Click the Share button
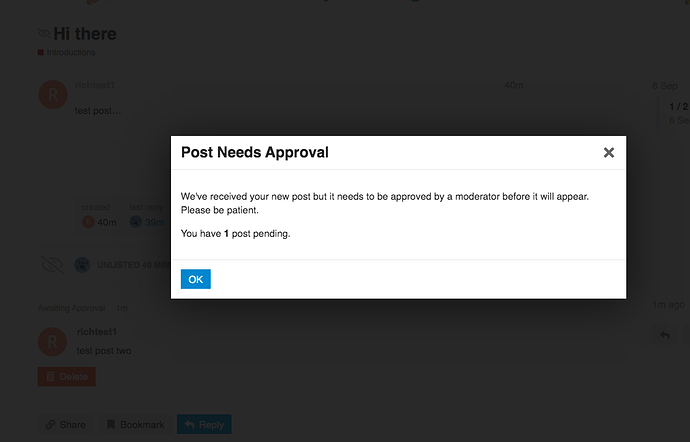This screenshot has height=442, width=690. (x=66, y=424)
